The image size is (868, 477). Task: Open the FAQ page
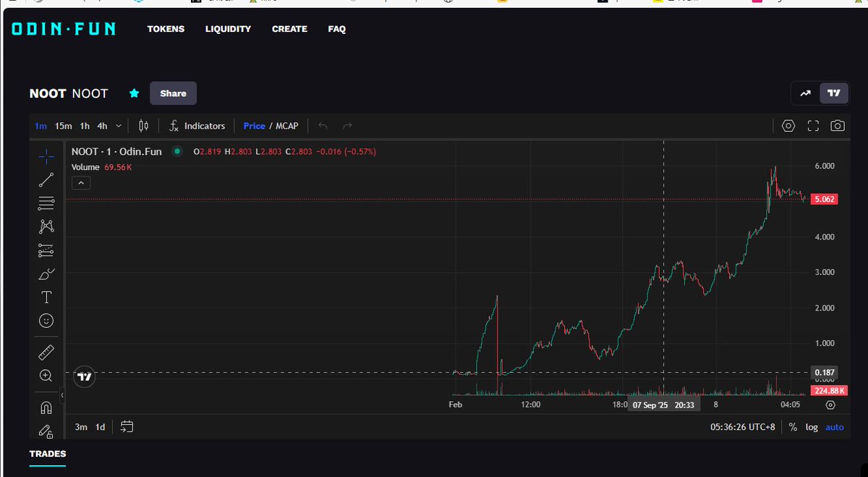pos(337,29)
